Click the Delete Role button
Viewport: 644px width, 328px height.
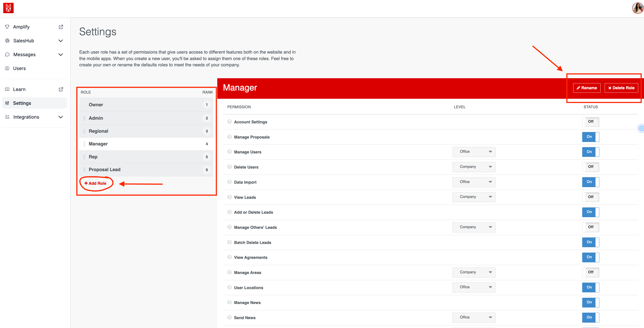click(x=621, y=88)
